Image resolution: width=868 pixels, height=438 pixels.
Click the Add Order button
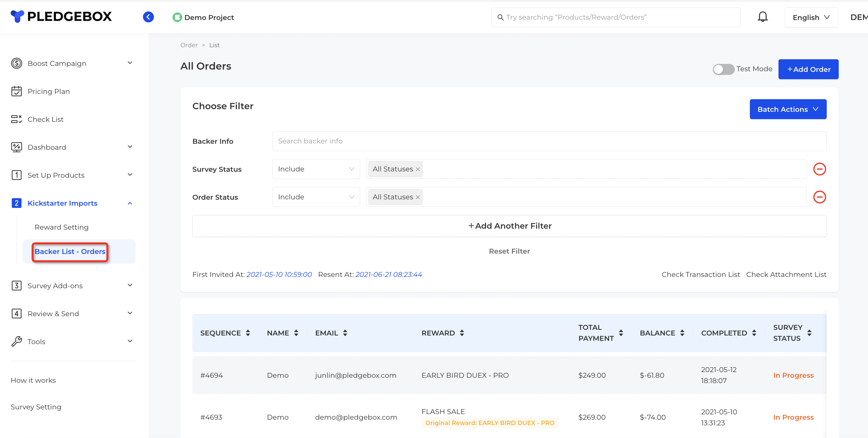[808, 69]
